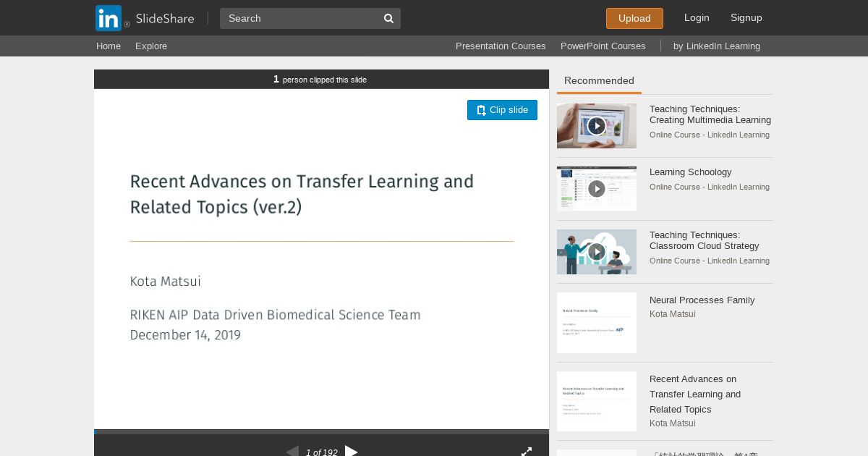Screen dimensions: 868x456
Task: Click Online Course label under Learning Schoology
Action: click(x=710, y=187)
